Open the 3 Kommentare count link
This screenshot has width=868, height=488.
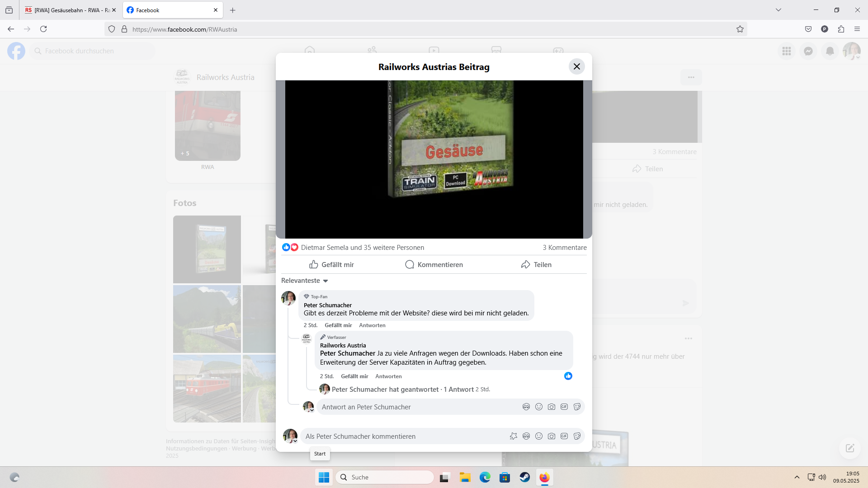point(565,248)
